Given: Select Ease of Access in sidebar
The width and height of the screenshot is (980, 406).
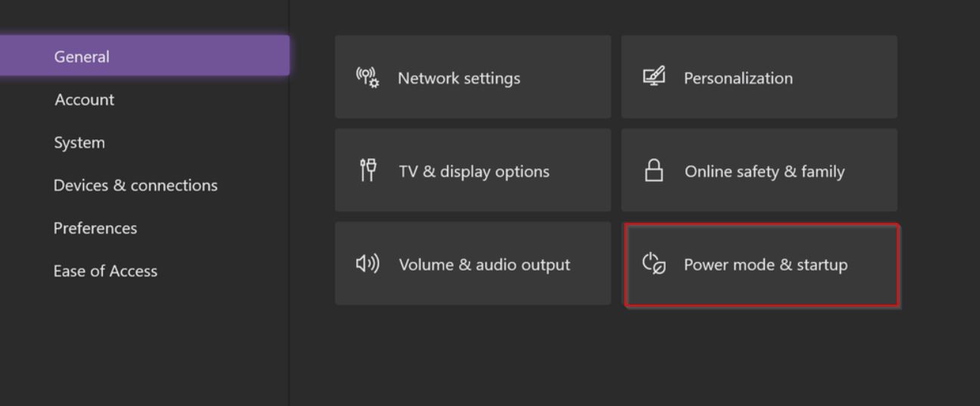Looking at the screenshot, I should click(x=105, y=271).
